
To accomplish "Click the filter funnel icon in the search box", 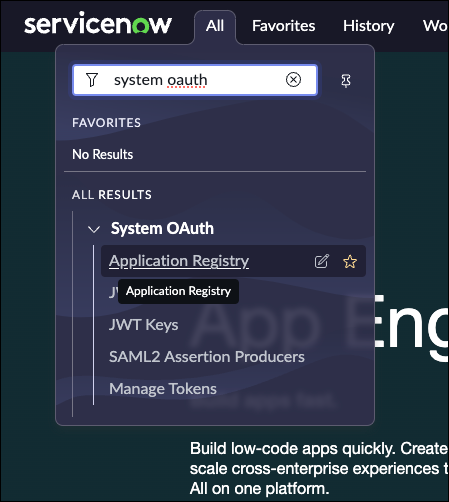I will 92,80.
